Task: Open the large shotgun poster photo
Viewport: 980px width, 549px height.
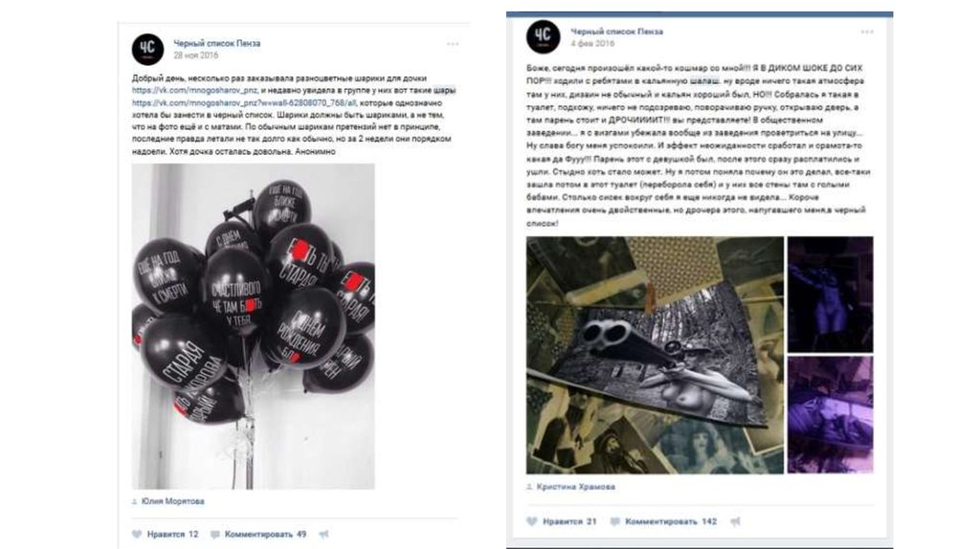Action: click(655, 355)
